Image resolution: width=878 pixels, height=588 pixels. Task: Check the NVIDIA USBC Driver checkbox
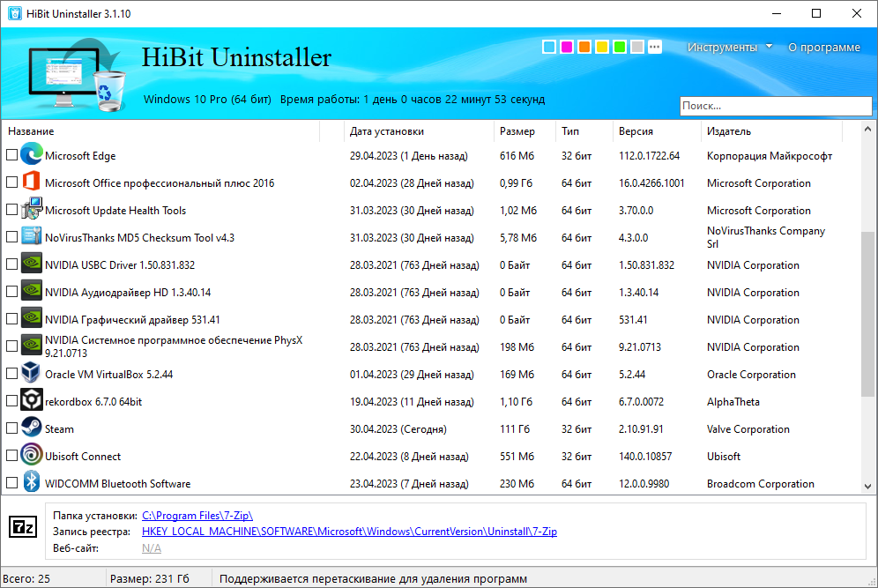11,264
